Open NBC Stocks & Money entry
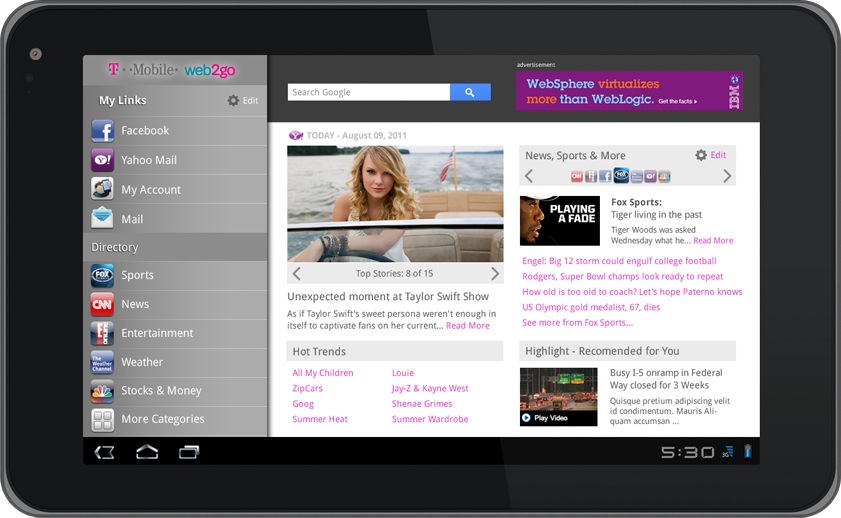The height and width of the screenshot is (518, 841). [x=175, y=391]
